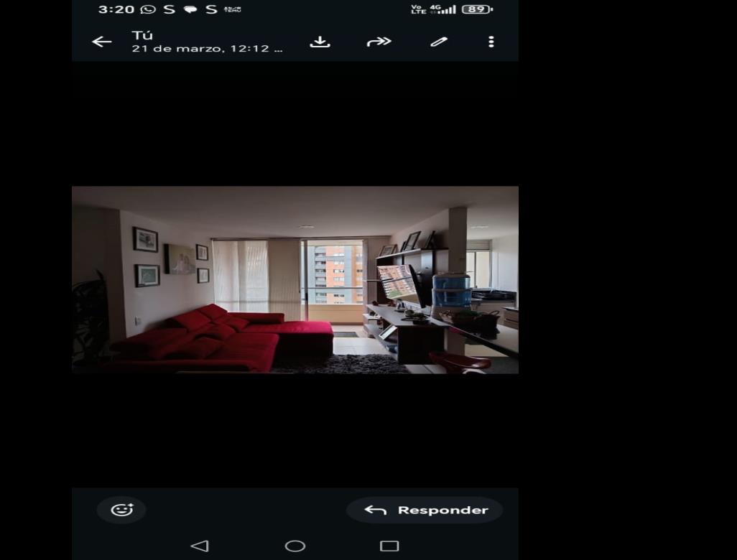Tap the 4G signal strength bars
This screenshot has width=737, height=560.
(x=442, y=9)
